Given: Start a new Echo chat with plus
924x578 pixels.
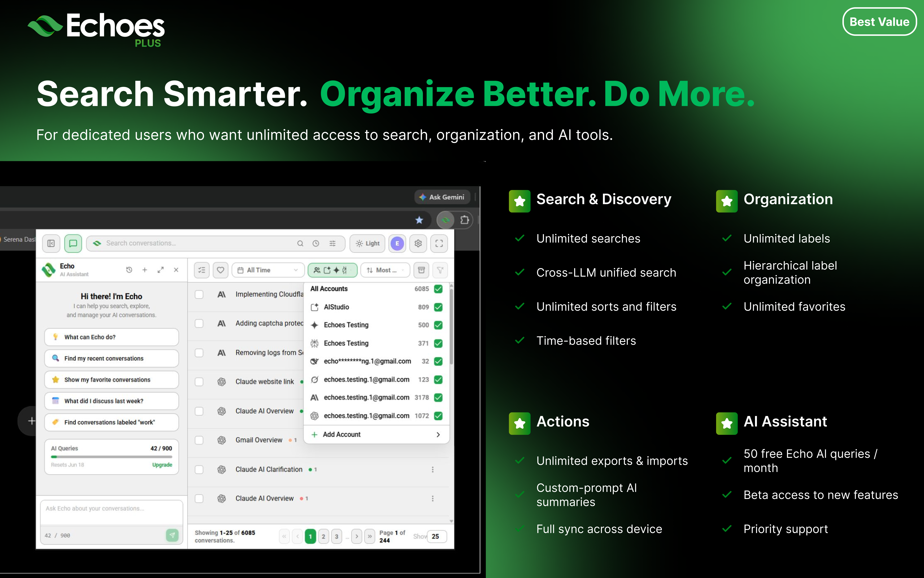Looking at the screenshot, I should (145, 270).
